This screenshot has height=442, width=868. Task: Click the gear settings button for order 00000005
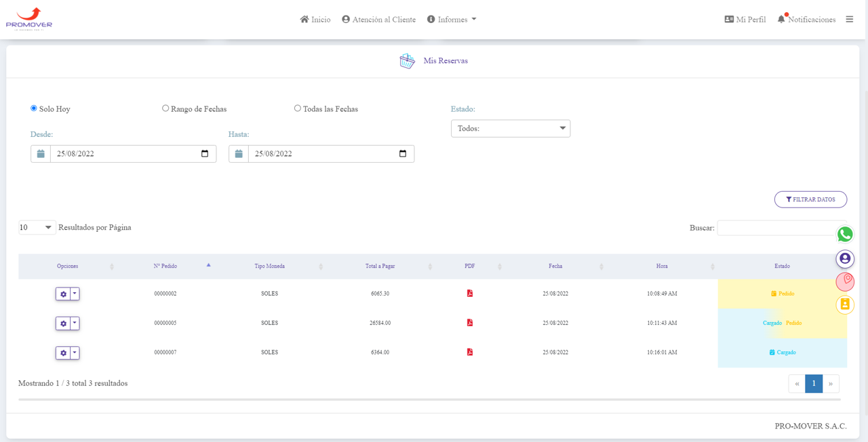click(63, 323)
